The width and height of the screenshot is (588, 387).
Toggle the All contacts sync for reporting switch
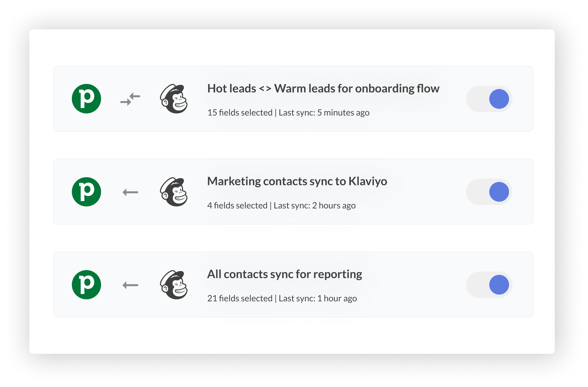point(489,284)
